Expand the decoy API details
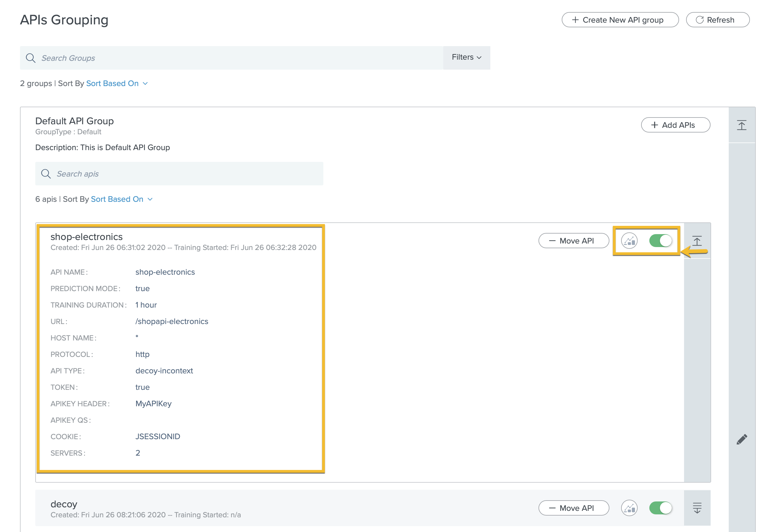Image resolution: width=764 pixels, height=532 pixels. (697, 508)
